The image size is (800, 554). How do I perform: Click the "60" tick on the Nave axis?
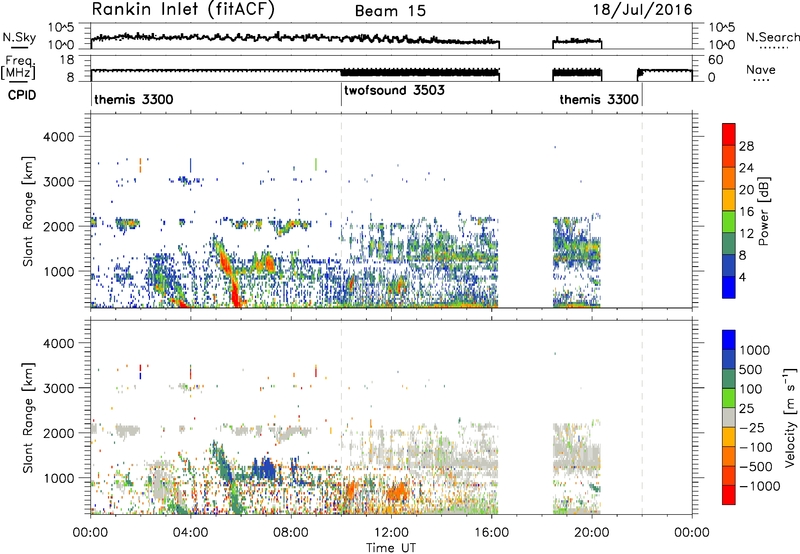click(716, 60)
